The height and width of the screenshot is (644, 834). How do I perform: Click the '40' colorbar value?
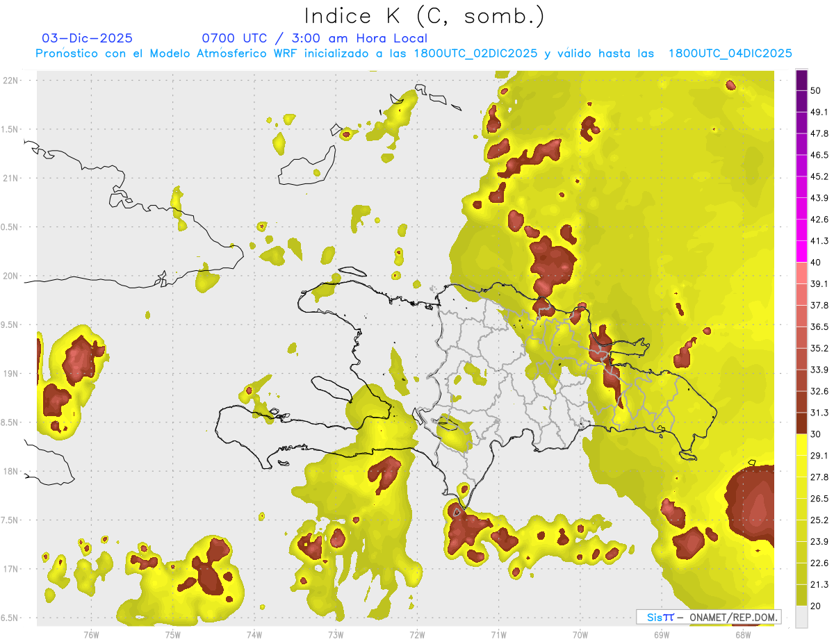[x=817, y=263]
